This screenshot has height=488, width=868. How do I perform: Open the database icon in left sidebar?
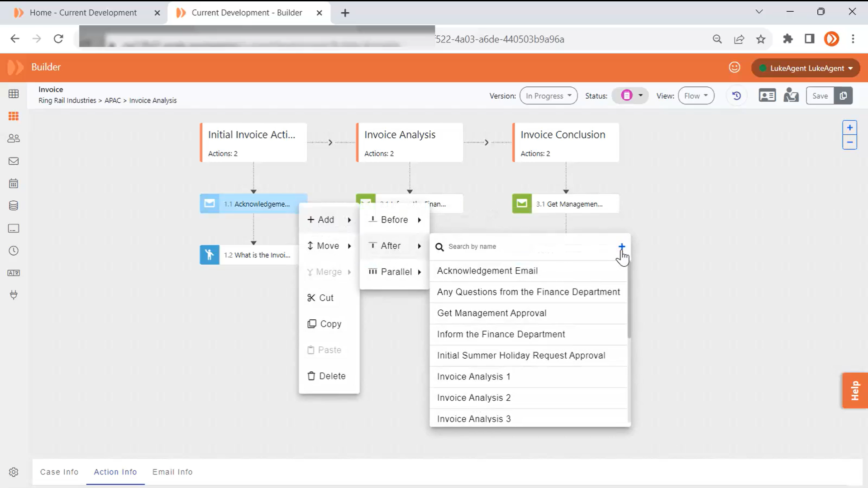click(14, 206)
